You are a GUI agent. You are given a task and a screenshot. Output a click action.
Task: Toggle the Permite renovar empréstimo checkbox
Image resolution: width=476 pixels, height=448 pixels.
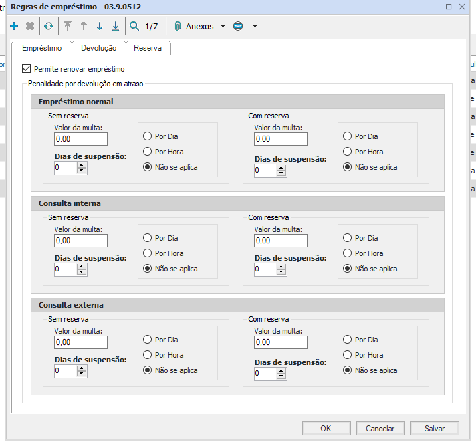(x=27, y=69)
